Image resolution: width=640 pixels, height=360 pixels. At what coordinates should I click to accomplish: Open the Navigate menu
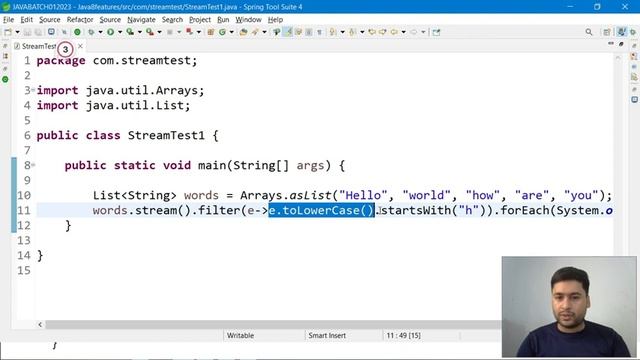pos(141,20)
